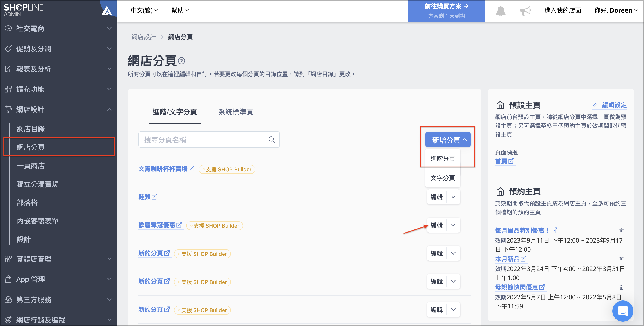The height and width of the screenshot is (326, 644).
Task: Click the 編輯 button for 鞋類
Action: tap(436, 197)
